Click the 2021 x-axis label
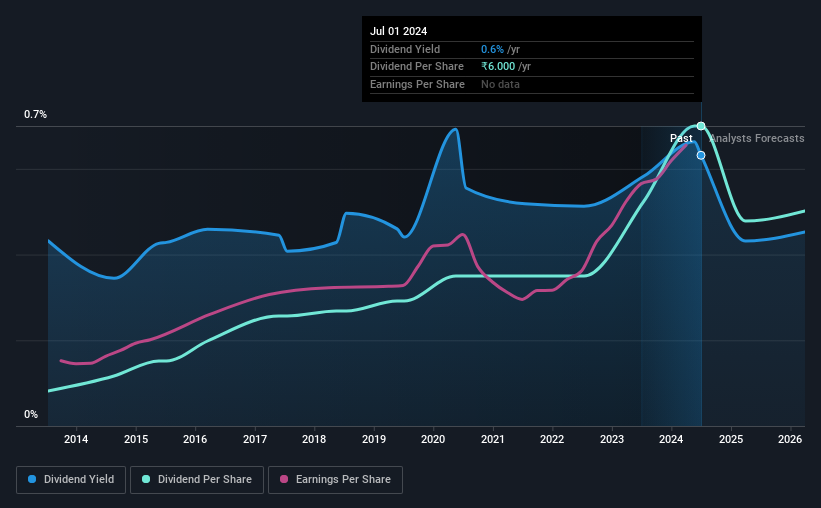821x508 pixels. coord(493,439)
